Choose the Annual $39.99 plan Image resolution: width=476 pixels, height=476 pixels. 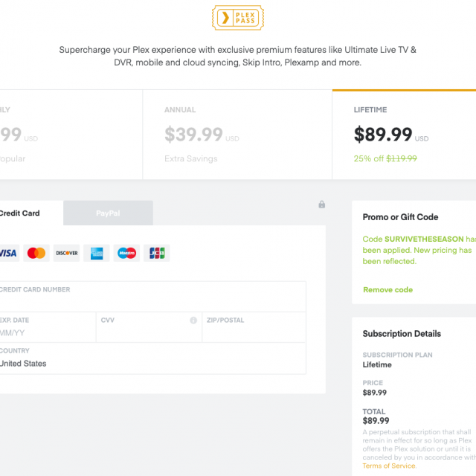click(237, 135)
